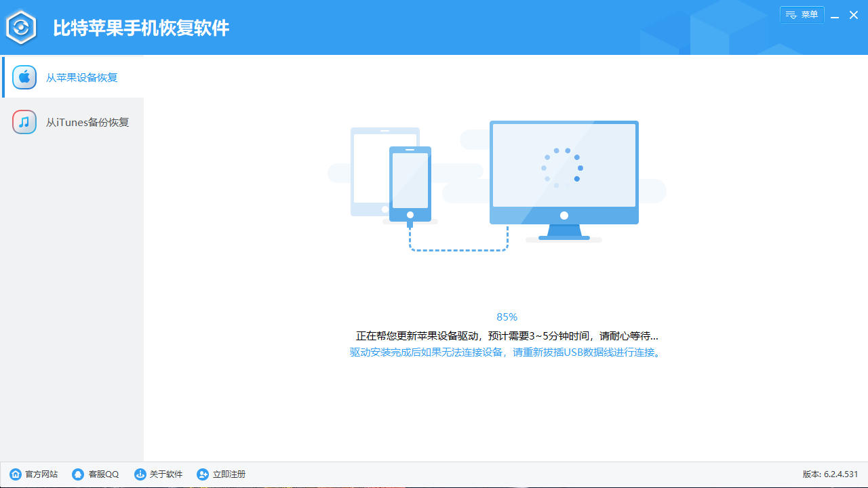Select the 从苹果设备恢复 tab label
868x488 pixels.
82,77
